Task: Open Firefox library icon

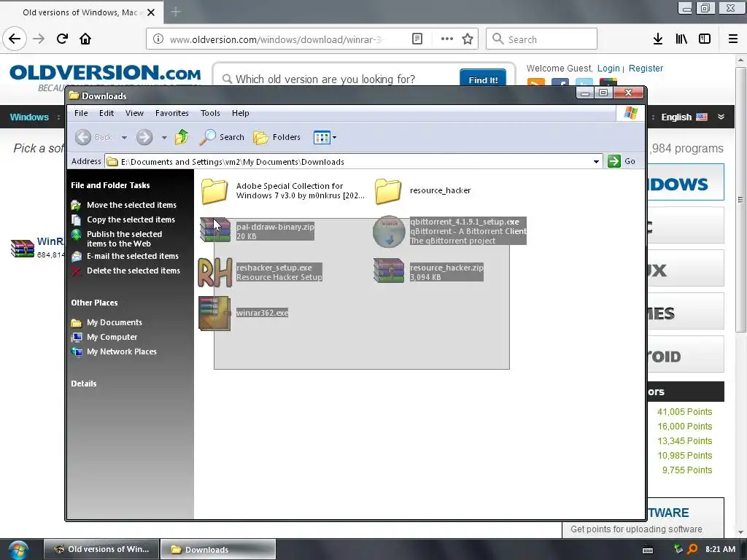Action: [x=681, y=39]
